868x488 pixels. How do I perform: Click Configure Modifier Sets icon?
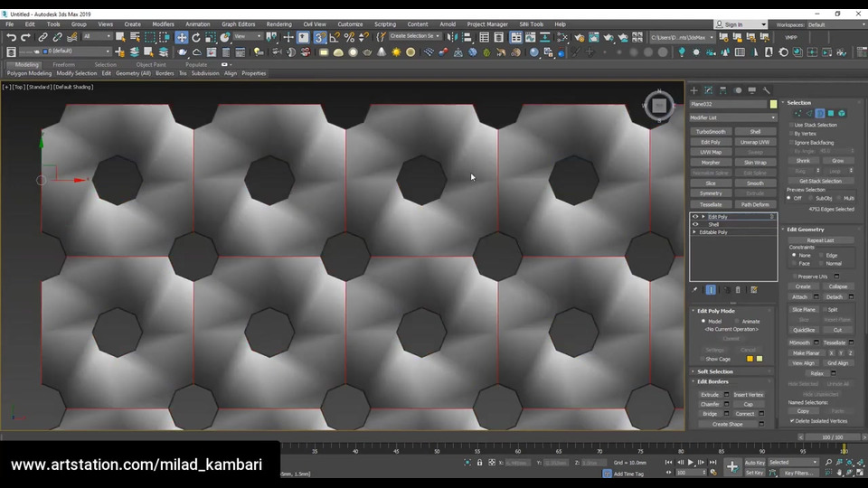(x=754, y=290)
